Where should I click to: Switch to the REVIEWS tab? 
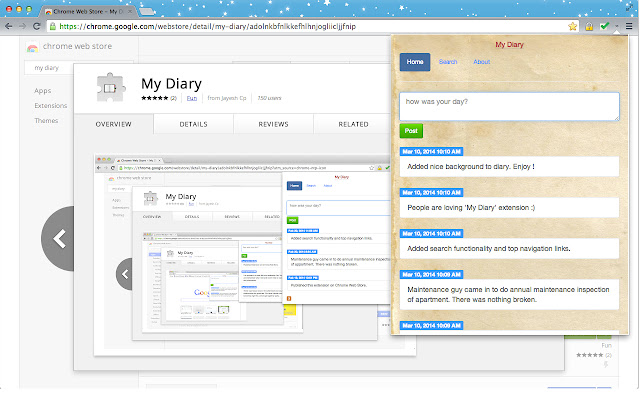click(273, 124)
